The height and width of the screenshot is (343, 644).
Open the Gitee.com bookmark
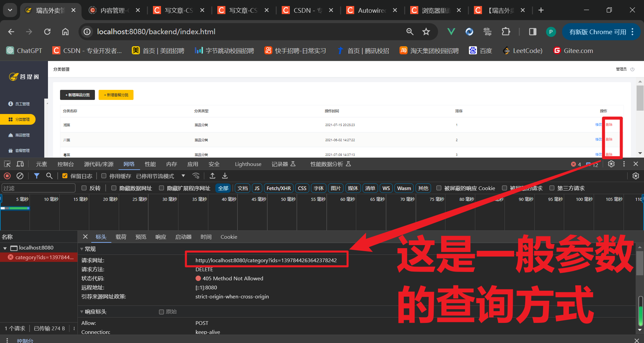pyautogui.click(x=573, y=51)
